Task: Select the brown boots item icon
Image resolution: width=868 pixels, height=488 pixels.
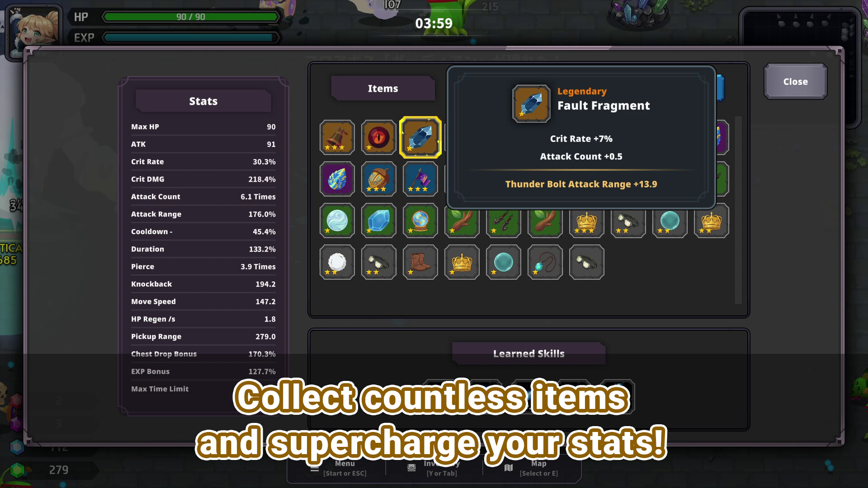Action: point(420,262)
